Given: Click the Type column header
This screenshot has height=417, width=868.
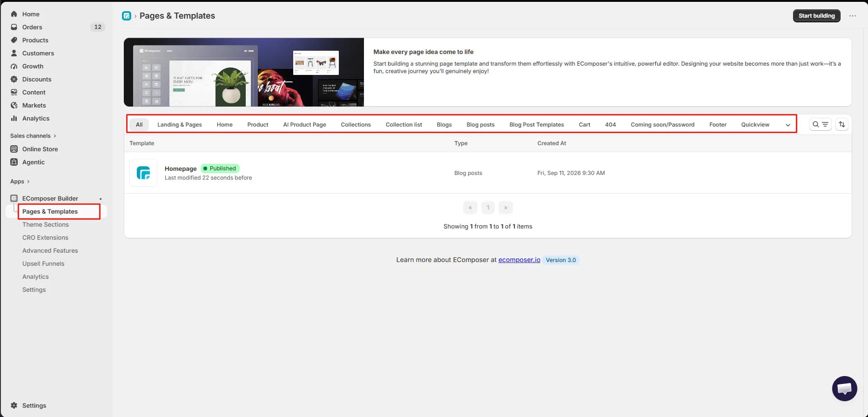Looking at the screenshot, I should (x=461, y=143).
